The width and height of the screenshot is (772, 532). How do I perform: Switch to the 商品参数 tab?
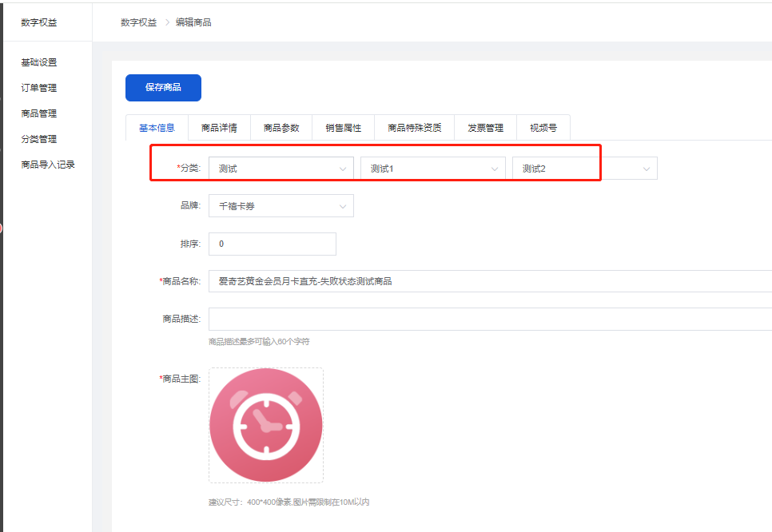click(281, 128)
